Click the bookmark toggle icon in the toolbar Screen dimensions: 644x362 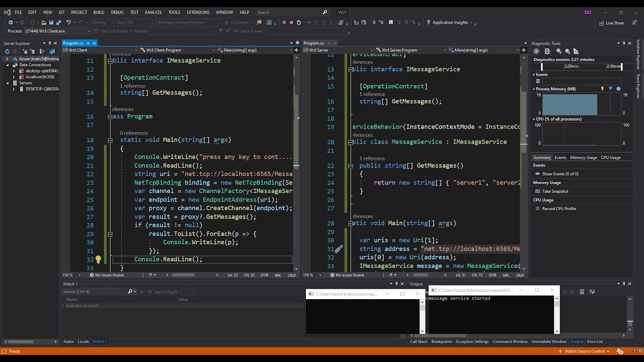[x=390, y=22]
